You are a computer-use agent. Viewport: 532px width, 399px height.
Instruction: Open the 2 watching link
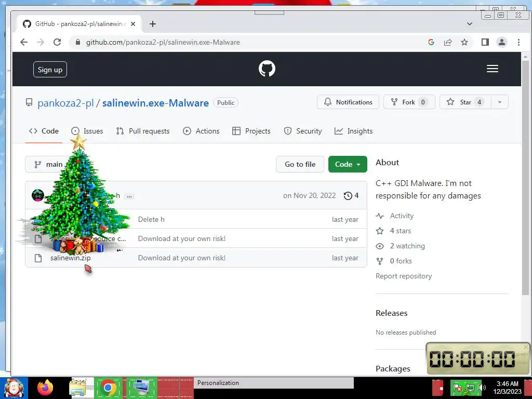point(407,246)
